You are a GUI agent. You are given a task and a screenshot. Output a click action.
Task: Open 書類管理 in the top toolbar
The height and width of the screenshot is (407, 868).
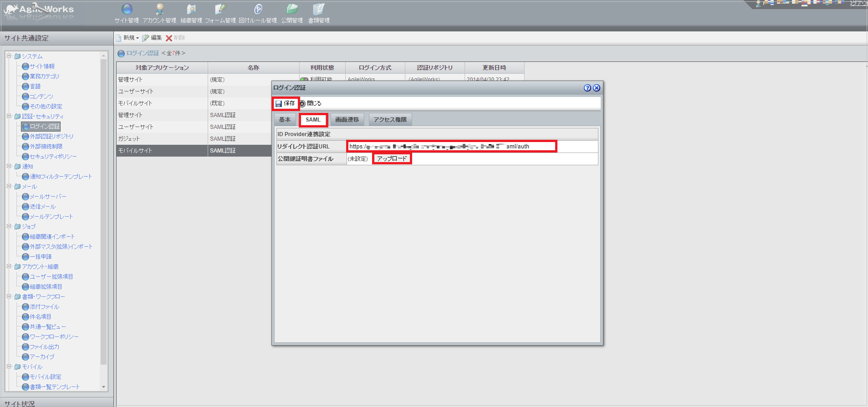pos(319,13)
